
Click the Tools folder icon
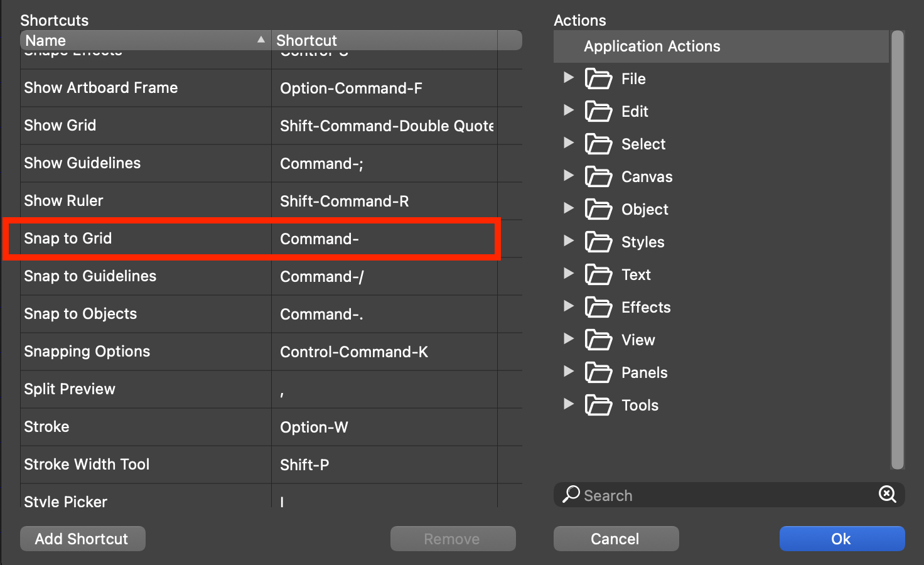[598, 406]
